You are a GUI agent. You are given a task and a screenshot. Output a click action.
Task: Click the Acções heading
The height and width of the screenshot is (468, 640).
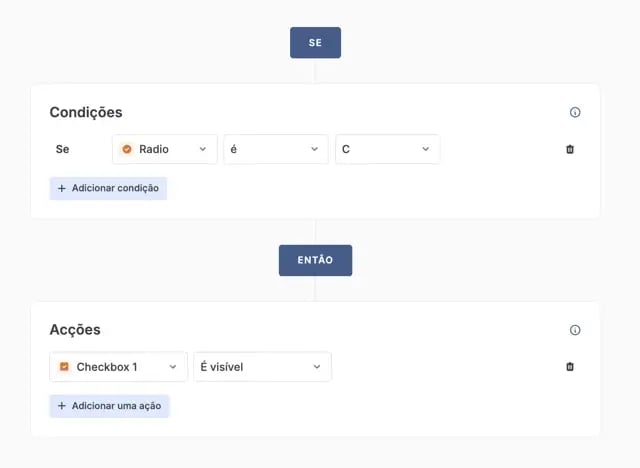pos(75,330)
